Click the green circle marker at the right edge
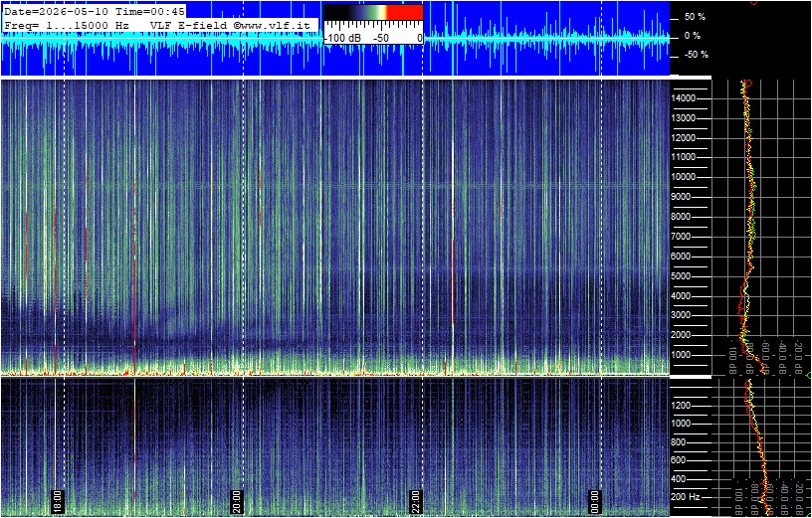This screenshot has height=518, width=812. coord(810,375)
